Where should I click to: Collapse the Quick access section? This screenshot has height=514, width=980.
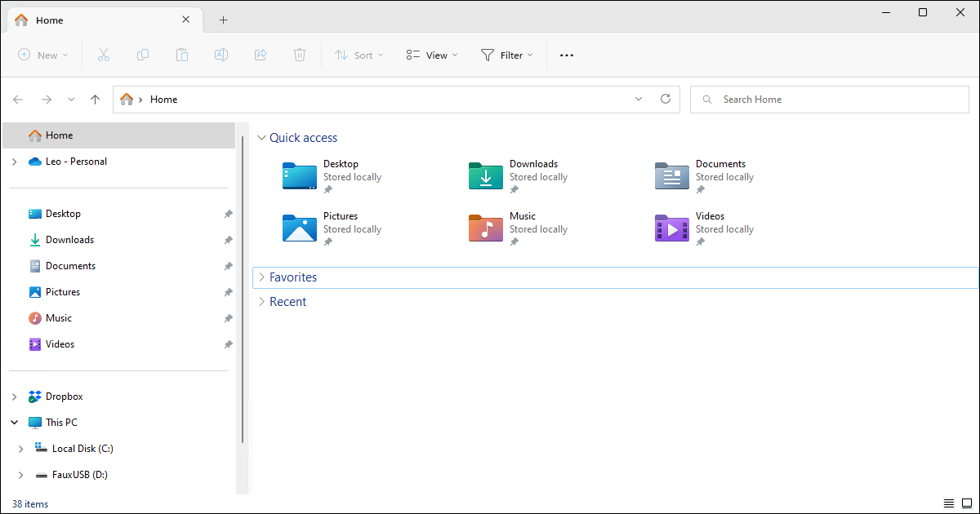[261, 138]
